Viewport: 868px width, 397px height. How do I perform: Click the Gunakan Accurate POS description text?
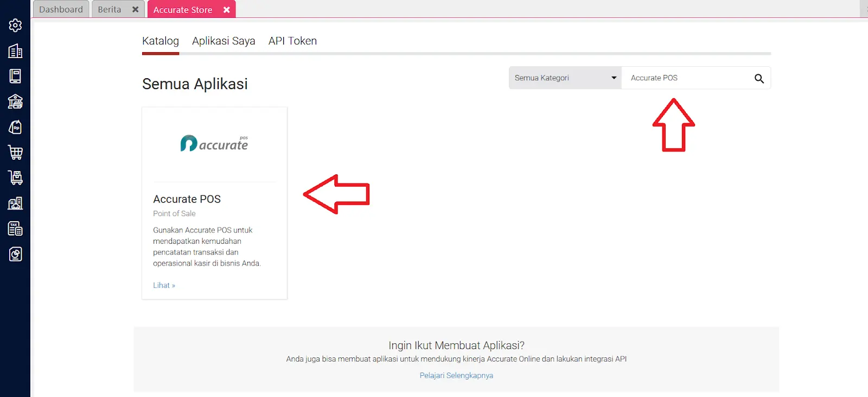(x=207, y=247)
